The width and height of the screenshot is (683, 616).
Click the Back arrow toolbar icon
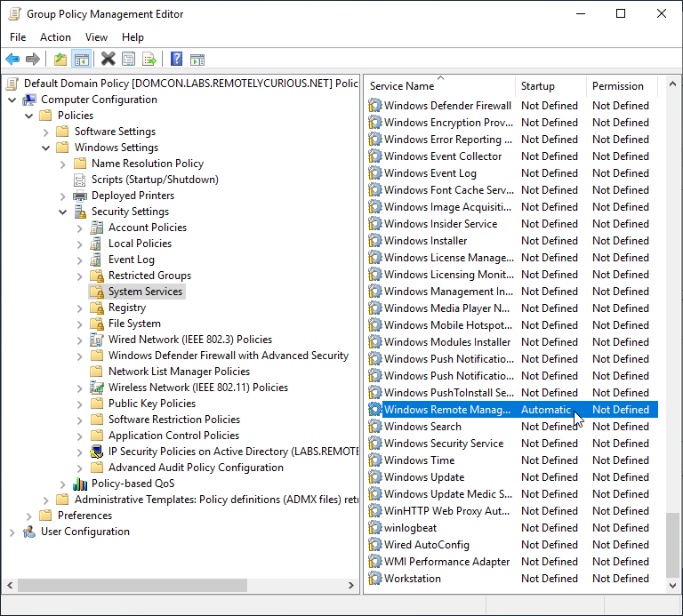click(x=12, y=59)
